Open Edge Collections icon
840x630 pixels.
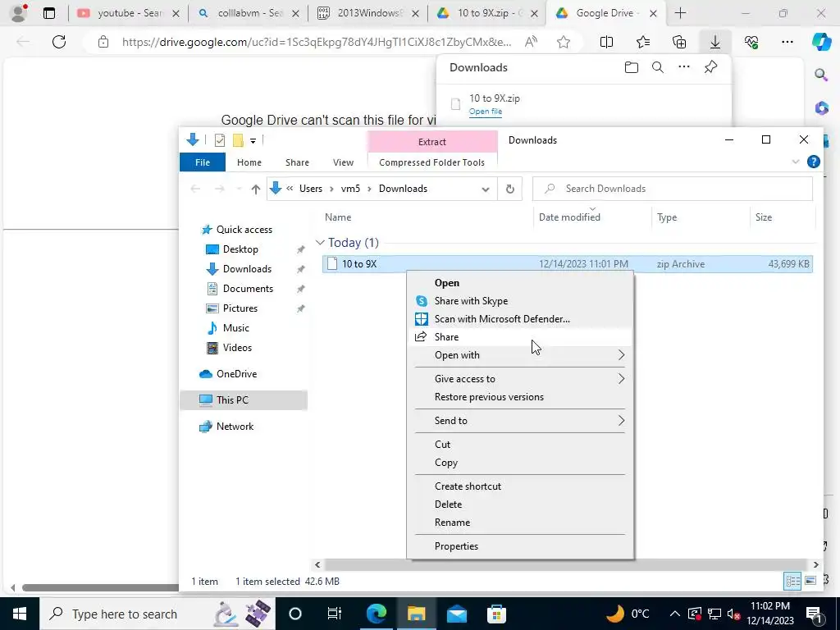tap(678, 42)
